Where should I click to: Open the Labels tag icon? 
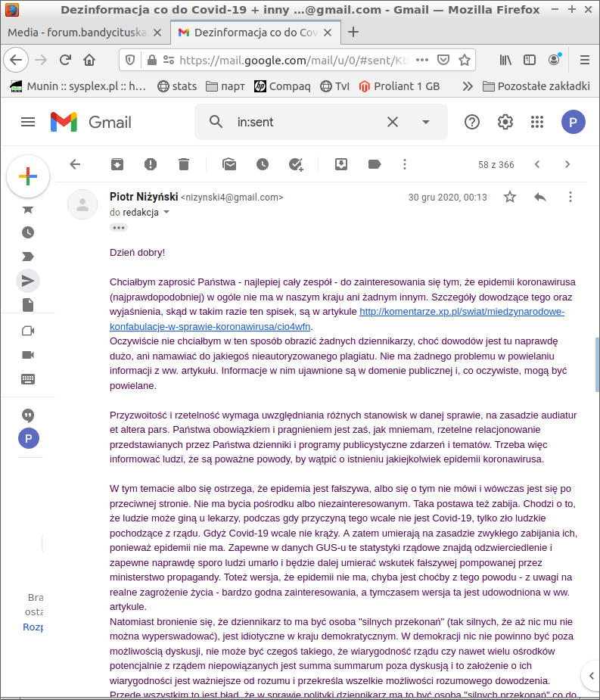[x=374, y=164]
